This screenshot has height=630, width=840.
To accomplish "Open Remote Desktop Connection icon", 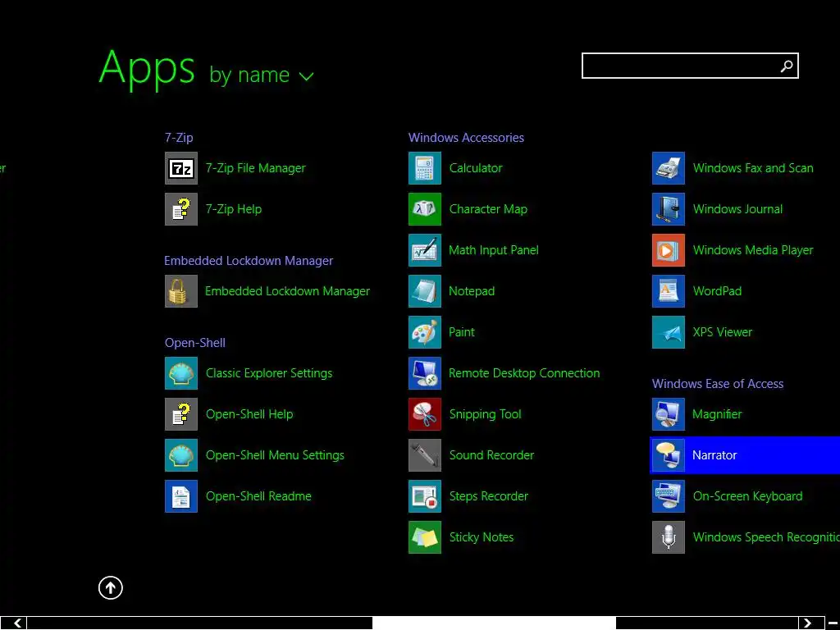I will pyautogui.click(x=425, y=373).
